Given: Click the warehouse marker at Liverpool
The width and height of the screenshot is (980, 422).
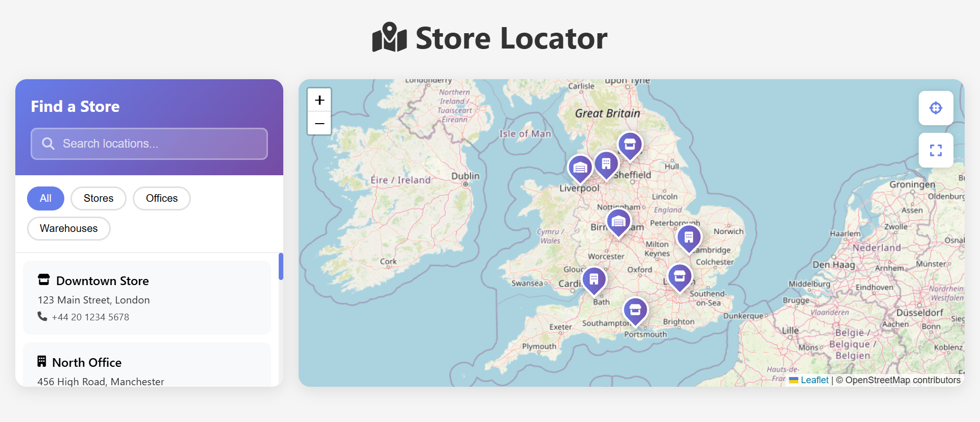Looking at the screenshot, I should (x=580, y=168).
